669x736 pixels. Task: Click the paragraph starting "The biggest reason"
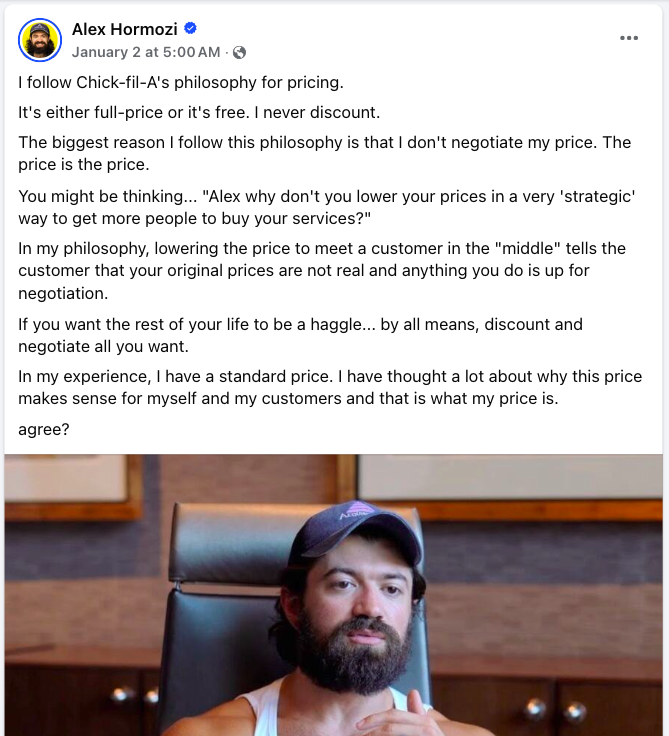[324, 152]
